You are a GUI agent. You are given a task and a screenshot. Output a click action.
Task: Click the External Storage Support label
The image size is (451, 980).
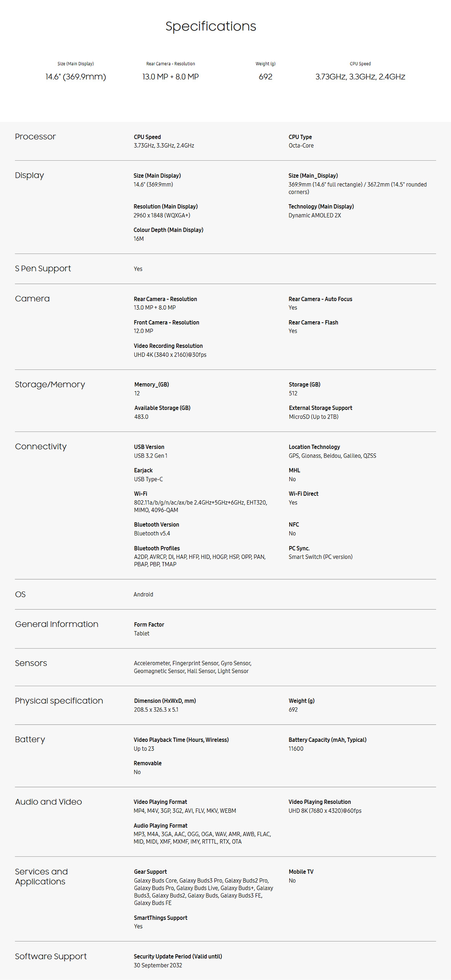(320, 408)
